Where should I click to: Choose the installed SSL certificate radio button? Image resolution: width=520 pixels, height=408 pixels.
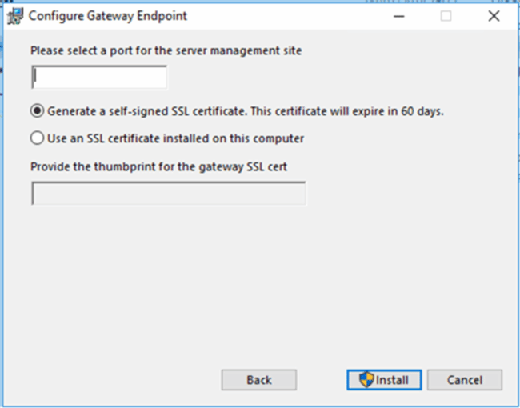coord(37,138)
